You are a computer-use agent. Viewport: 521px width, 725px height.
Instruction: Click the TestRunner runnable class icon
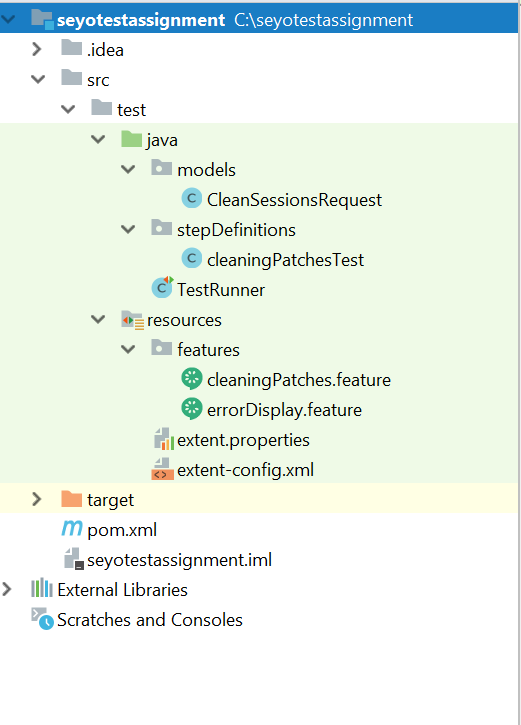162,288
